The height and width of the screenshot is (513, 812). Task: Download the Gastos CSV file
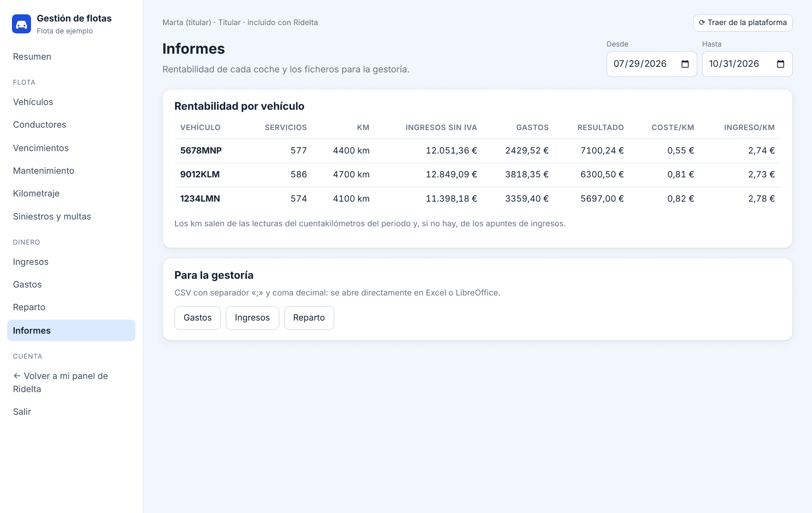197,318
